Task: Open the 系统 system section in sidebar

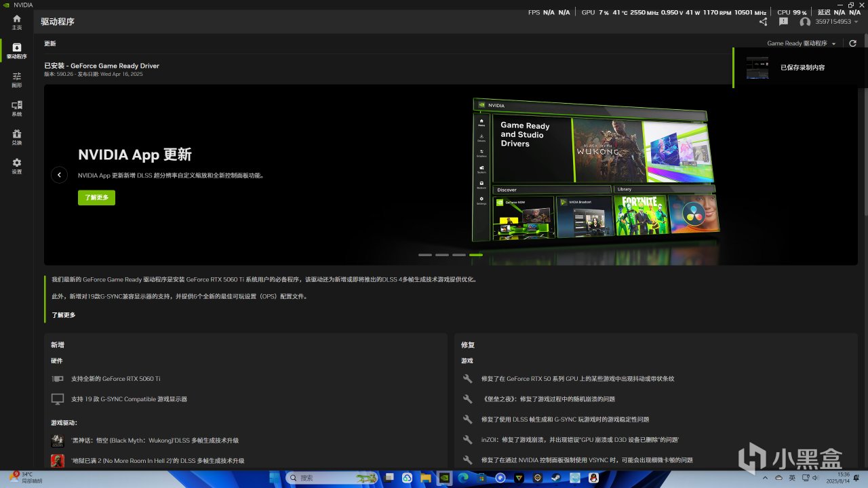Action: [16, 108]
